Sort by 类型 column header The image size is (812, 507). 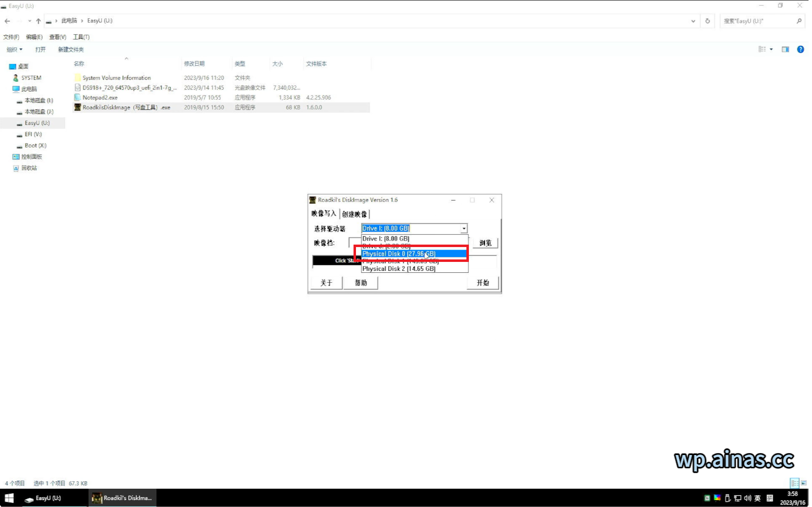pyautogui.click(x=251, y=64)
